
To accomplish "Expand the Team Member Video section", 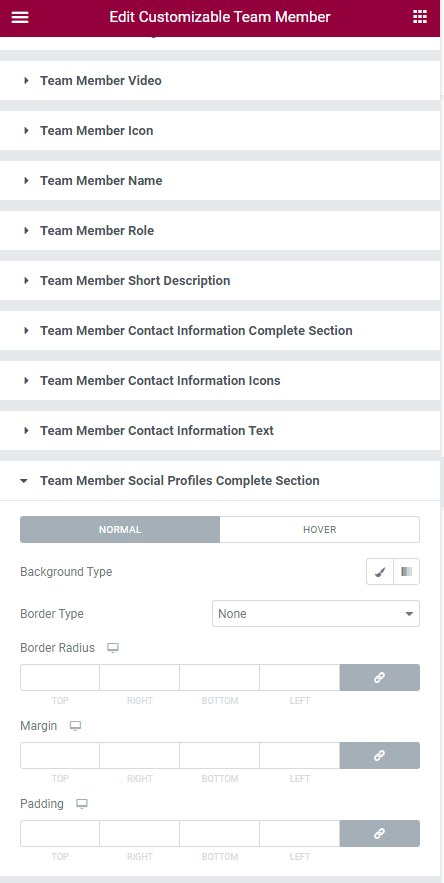I will tap(220, 81).
